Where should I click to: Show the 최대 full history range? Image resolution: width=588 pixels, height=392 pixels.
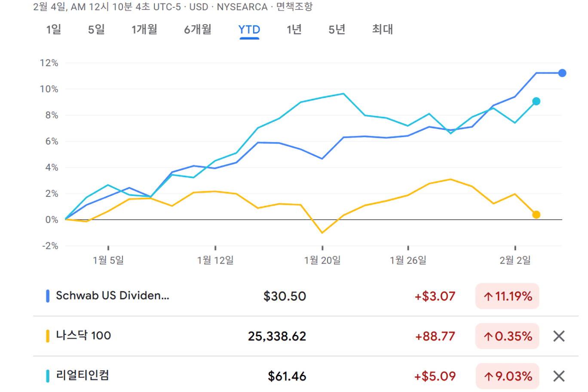pos(382,29)
